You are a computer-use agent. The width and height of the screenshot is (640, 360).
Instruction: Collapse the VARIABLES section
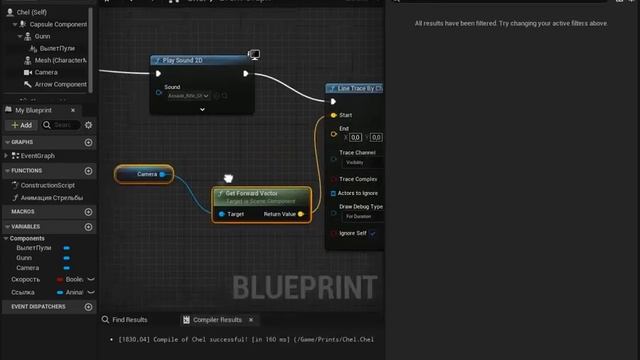click(7, 227)
